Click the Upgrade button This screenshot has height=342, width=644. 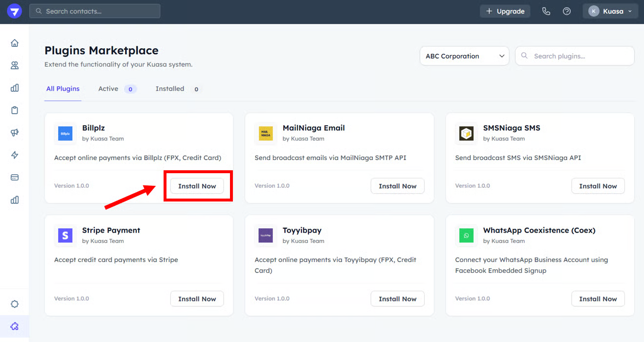pos(505,11)
